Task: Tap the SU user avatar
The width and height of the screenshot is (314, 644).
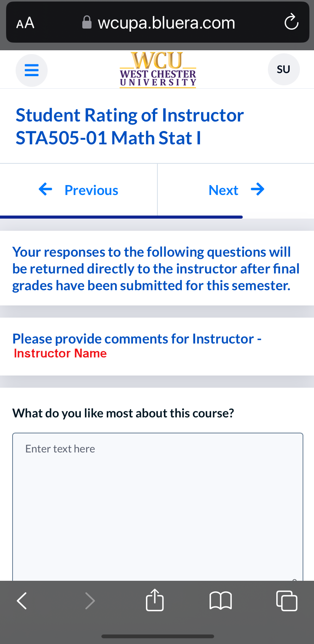Action: [284, 70]
